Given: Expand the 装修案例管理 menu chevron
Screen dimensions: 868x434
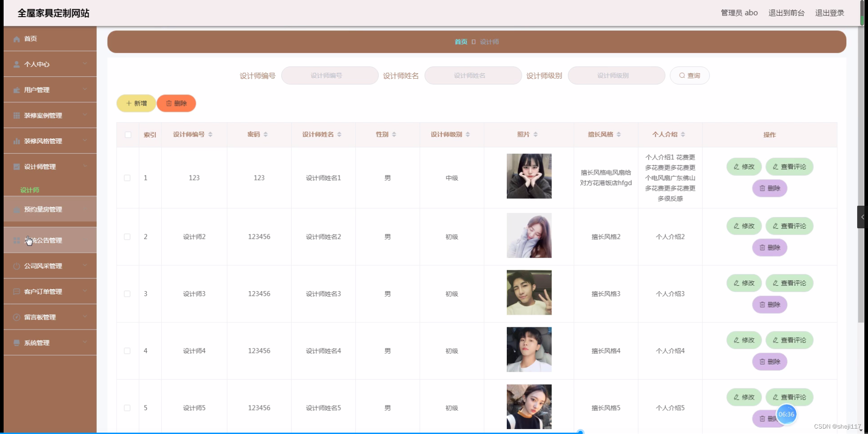Looking at the screenshot, I should (x=85, y=115).
